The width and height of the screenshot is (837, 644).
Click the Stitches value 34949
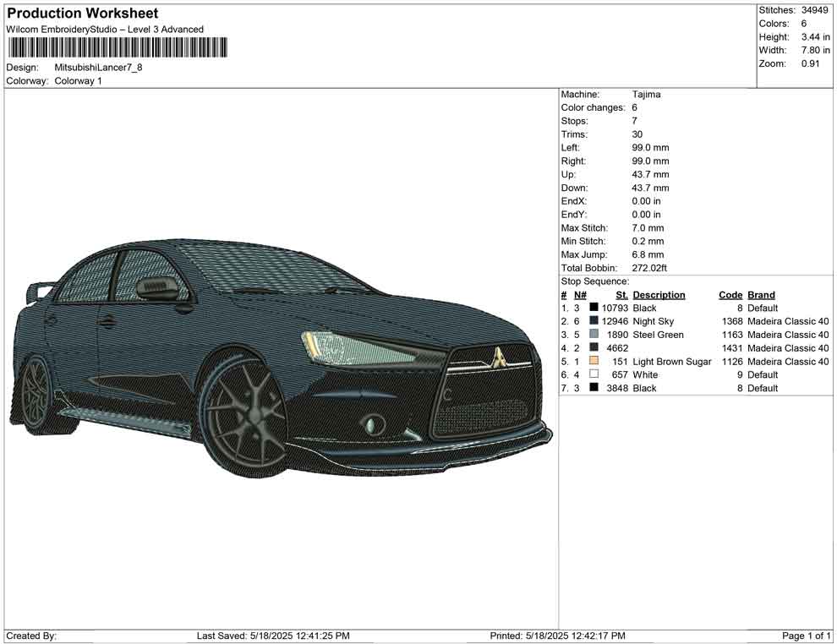pyautogui.click(x=816, y=10)
